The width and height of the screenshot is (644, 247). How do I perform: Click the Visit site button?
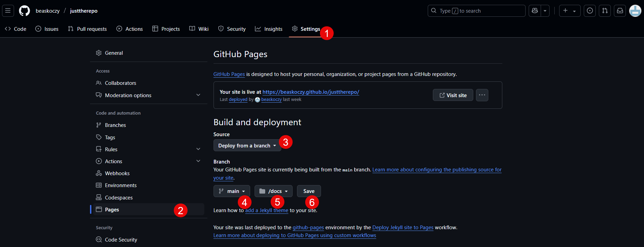pyautogui.click(x=453, y=95)
